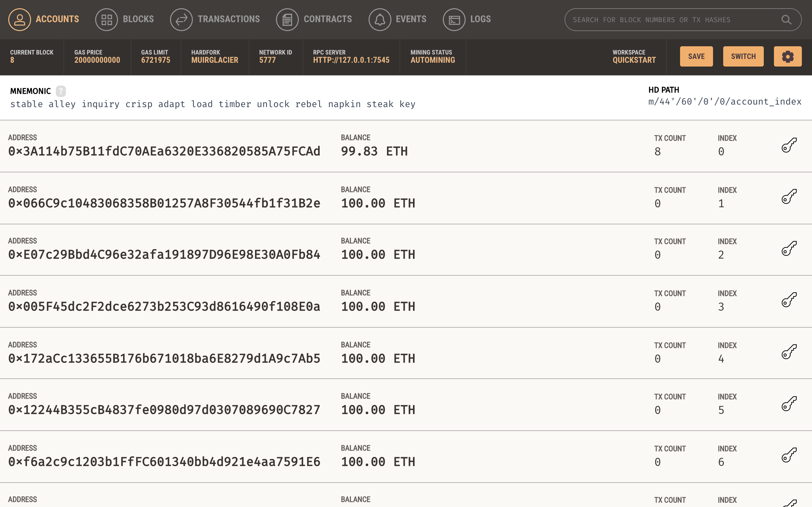Click the Save workspace button

pyautogui.click(x=696, y=56)
